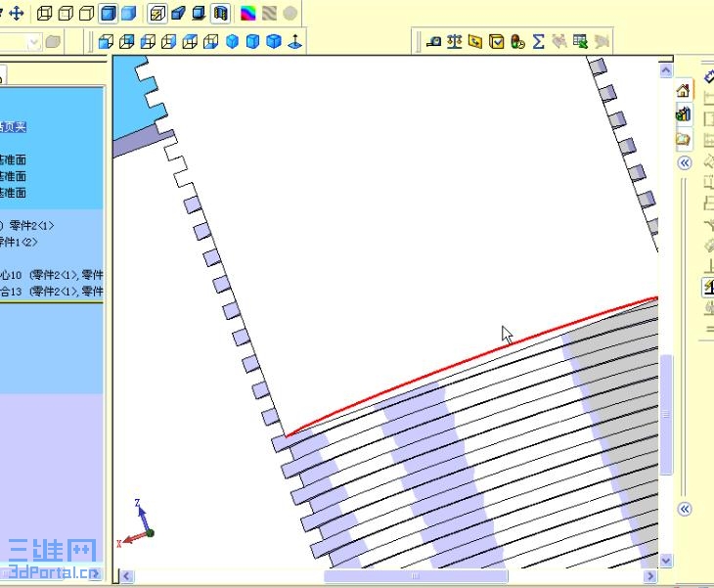This screenshot has height=588, width=714.
Task: Click the Design Table icon with green arrow
Action: pyautogui.click(x=581, y=42)
